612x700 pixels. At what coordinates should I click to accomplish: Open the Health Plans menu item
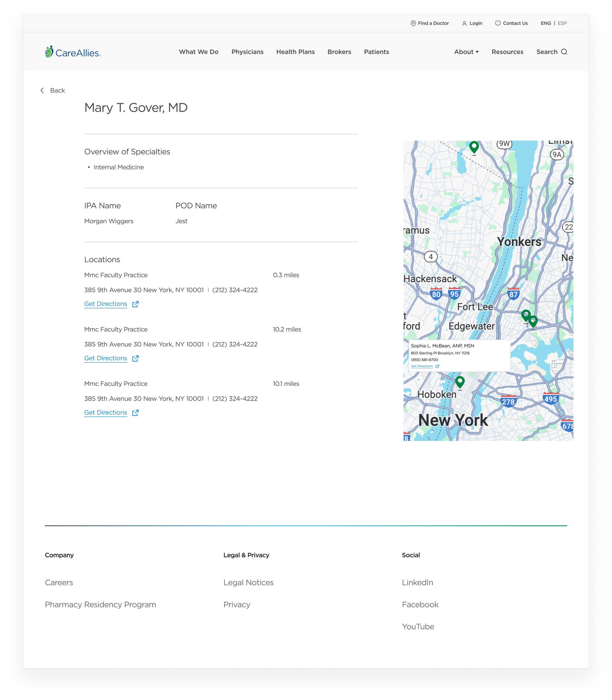point(295,52)
